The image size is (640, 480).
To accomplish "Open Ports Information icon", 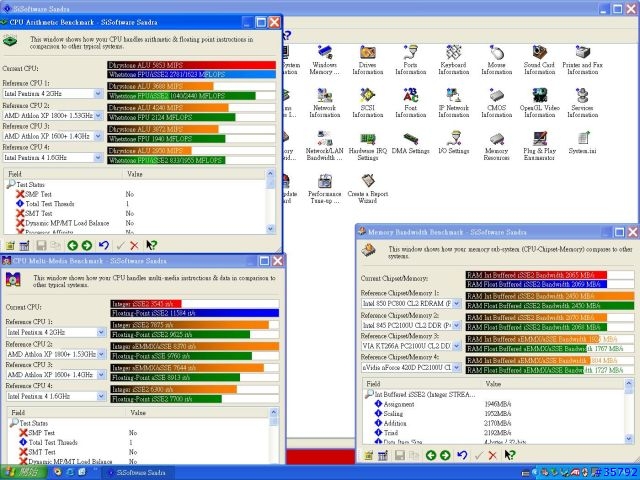I will tap(411, 60).
